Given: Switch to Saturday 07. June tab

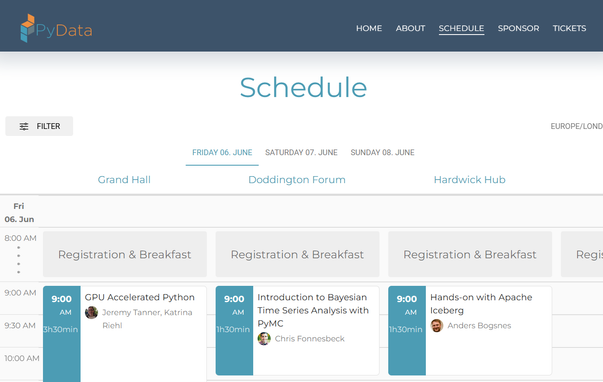Looking at the screenshot, I should (x=301, y=153).
